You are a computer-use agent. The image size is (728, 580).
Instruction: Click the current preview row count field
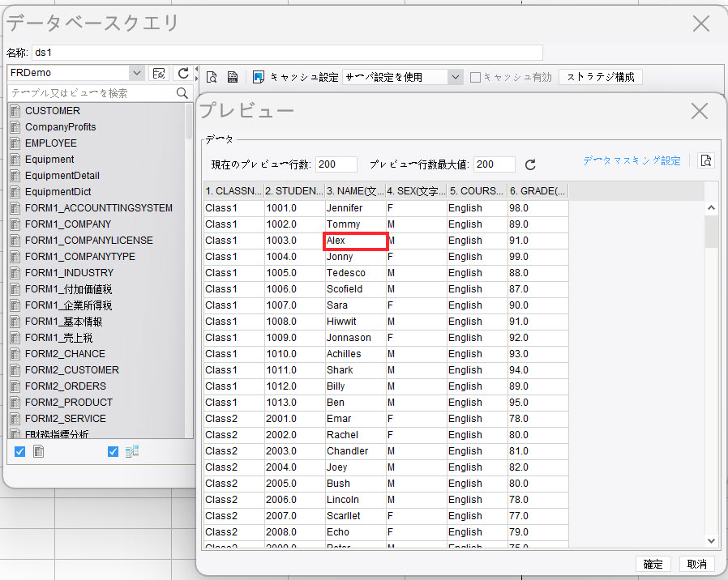pos(336,164)
